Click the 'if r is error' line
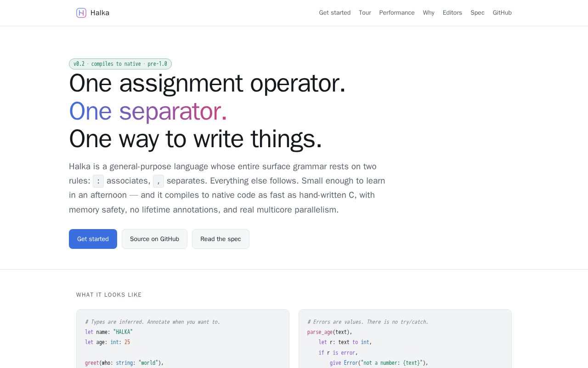The image size is (588, 368). pyautogui.click(x=338, y=352)
